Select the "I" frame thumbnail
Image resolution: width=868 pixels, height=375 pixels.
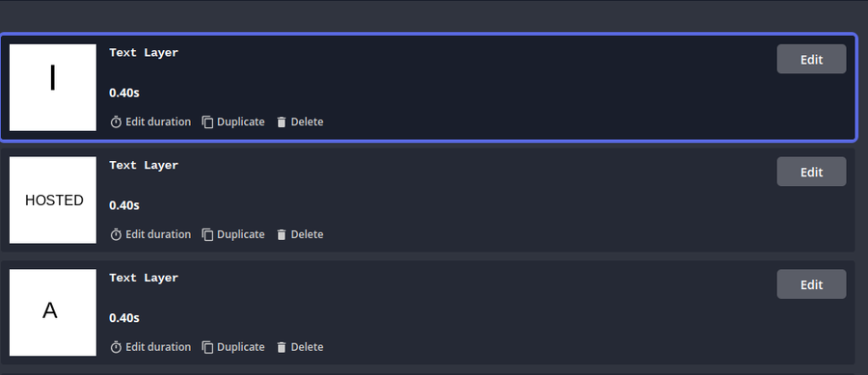[53, 88]
